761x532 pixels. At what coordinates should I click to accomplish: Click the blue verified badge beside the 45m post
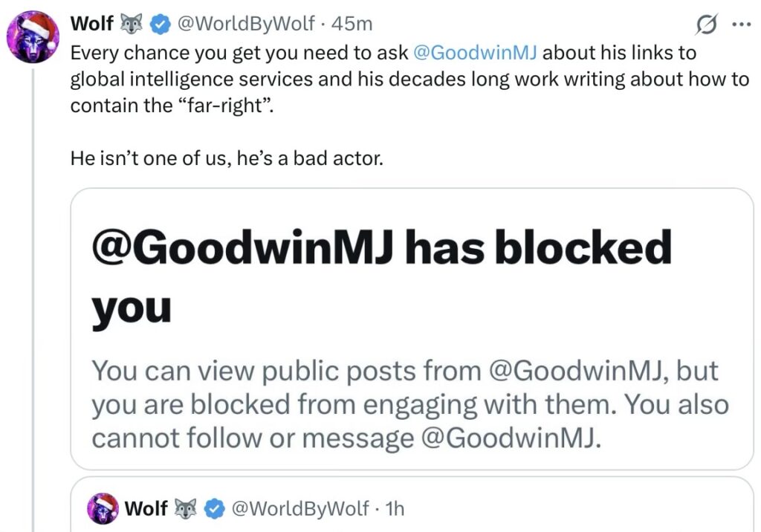[159, 25]
